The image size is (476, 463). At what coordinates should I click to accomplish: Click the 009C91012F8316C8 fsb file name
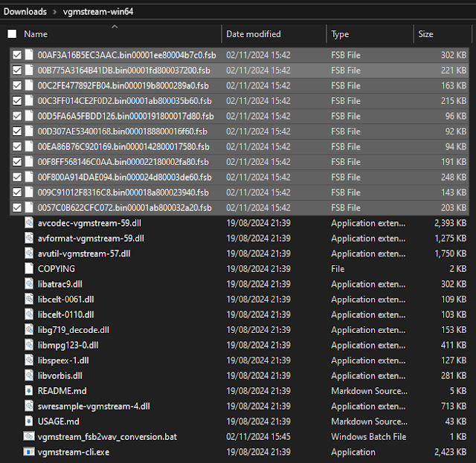(x=123, y=192)
